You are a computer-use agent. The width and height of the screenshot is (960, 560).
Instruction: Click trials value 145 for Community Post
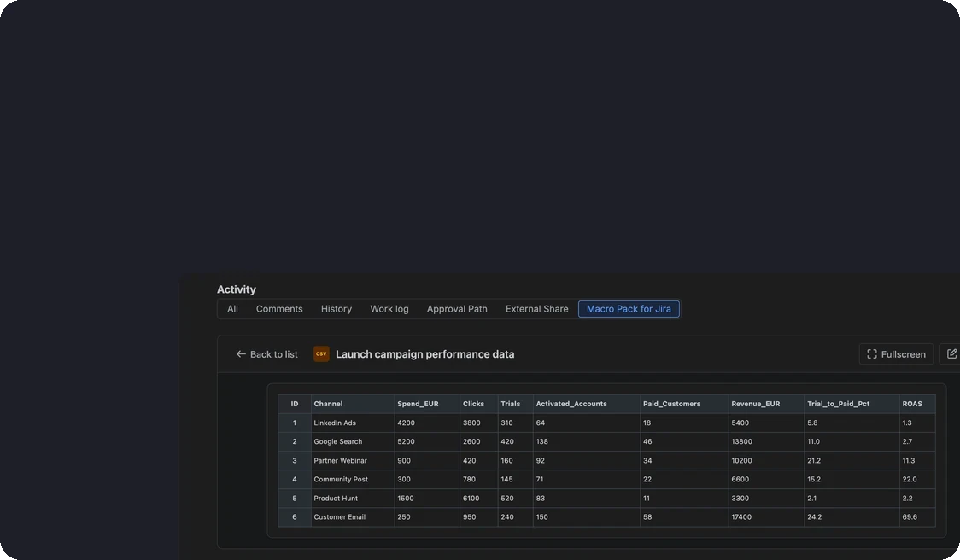click(516, 479)
